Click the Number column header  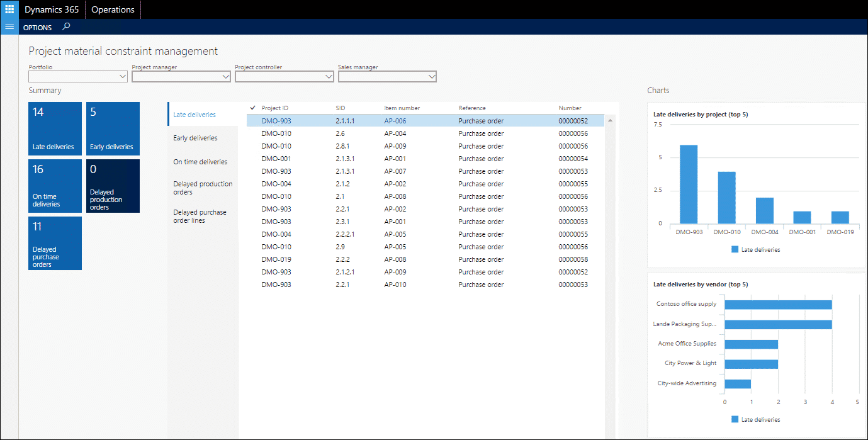pyautogui.click(x=570, y=108)
